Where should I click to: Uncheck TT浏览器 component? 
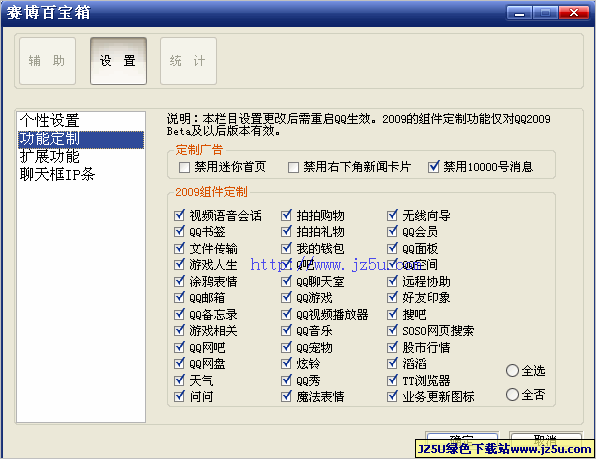392,380
